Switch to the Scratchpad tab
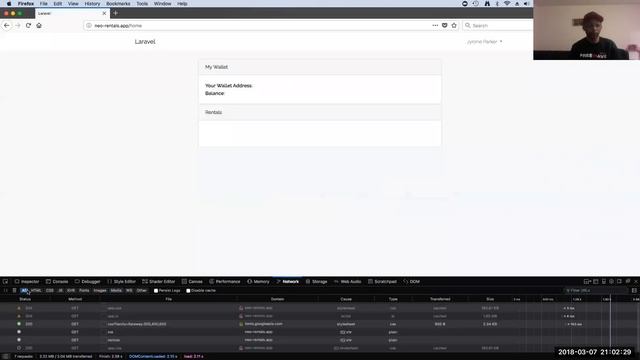The height and width of the screenshot is (360, 640). (x=382, y=281)
